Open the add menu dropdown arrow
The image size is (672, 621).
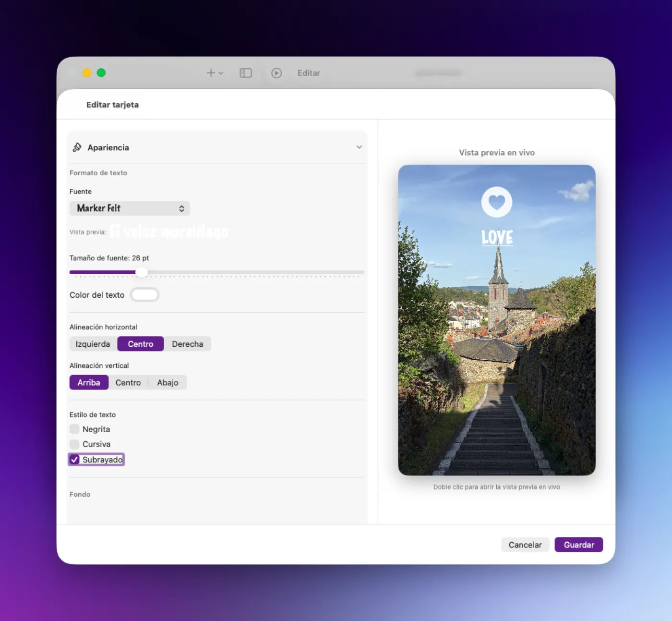[x=221, y=73]
